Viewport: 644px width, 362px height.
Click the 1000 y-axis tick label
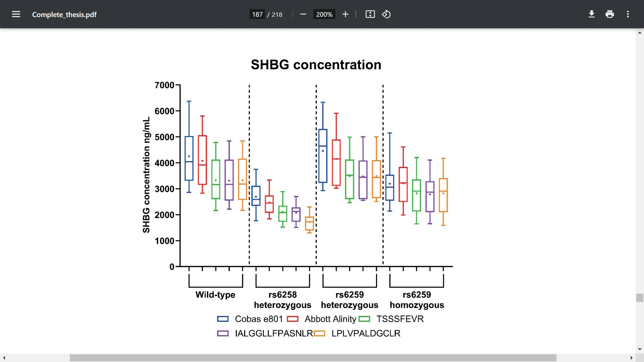(x=164, y=241)
